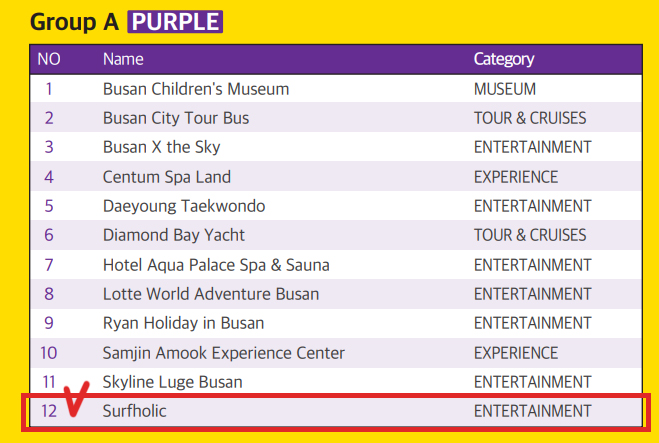This screenshot has width=659, height=443.
Task: Click the number 12 in last row
Action: coord(49,411)
